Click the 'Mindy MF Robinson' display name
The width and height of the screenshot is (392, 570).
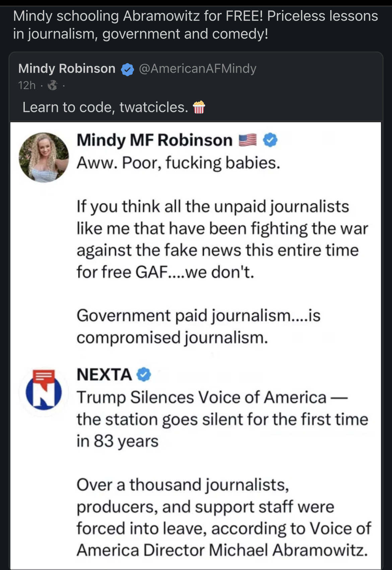[x=154, y=140]
